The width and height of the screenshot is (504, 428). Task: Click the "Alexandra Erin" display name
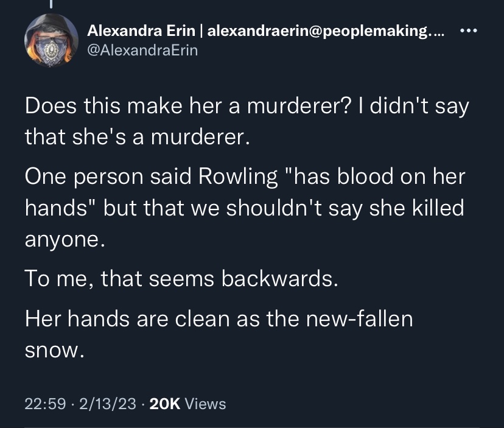(141, 31)
